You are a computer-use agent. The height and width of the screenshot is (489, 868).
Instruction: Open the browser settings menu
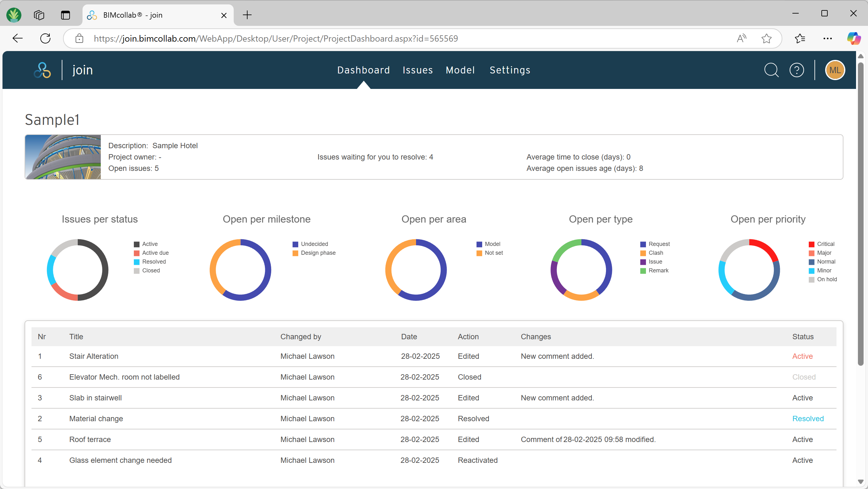point(828,38)
